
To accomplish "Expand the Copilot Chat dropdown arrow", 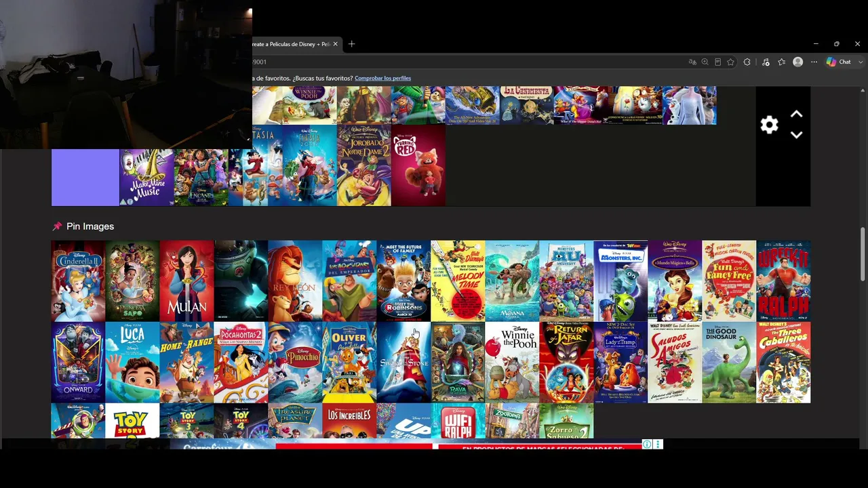I will pos(861,62).
